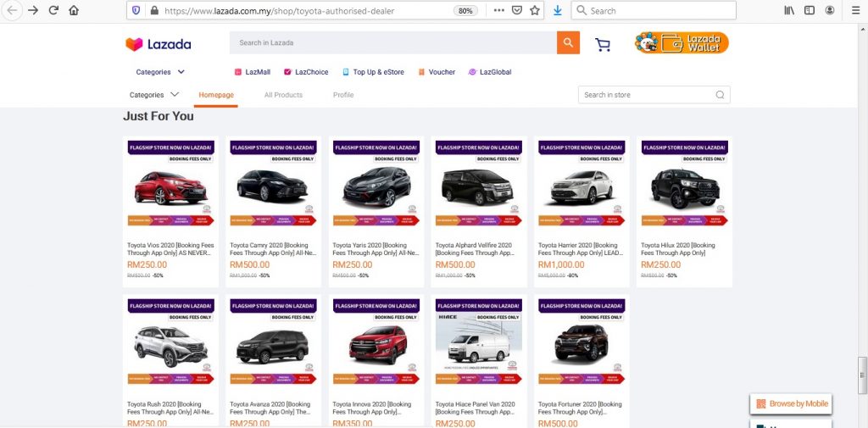Open Toyota Innova 2020 car image
The height and width of the screenshot is (428, 868).
coord(376,342)
